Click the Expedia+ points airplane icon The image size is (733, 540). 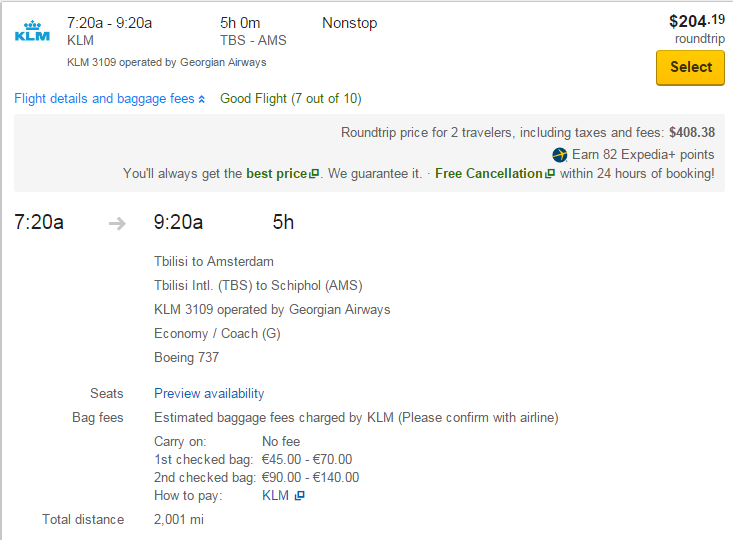tap(559, 155)
